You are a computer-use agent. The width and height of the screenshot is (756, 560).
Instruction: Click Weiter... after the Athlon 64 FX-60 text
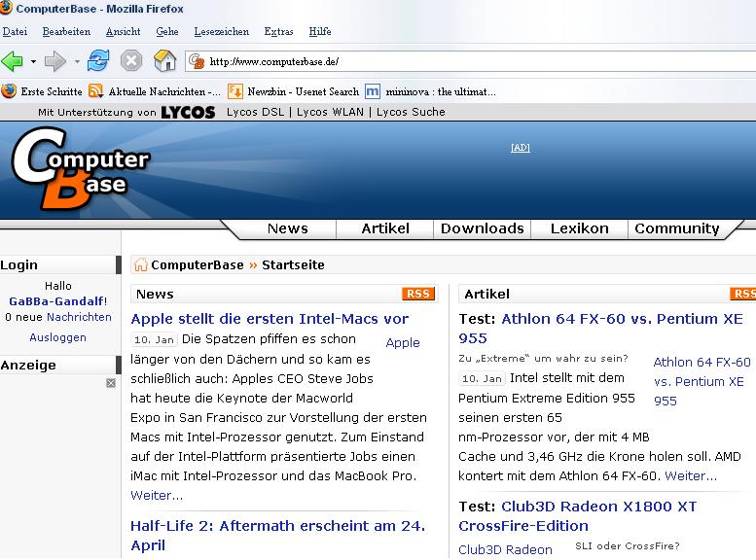tap(691, 476)
